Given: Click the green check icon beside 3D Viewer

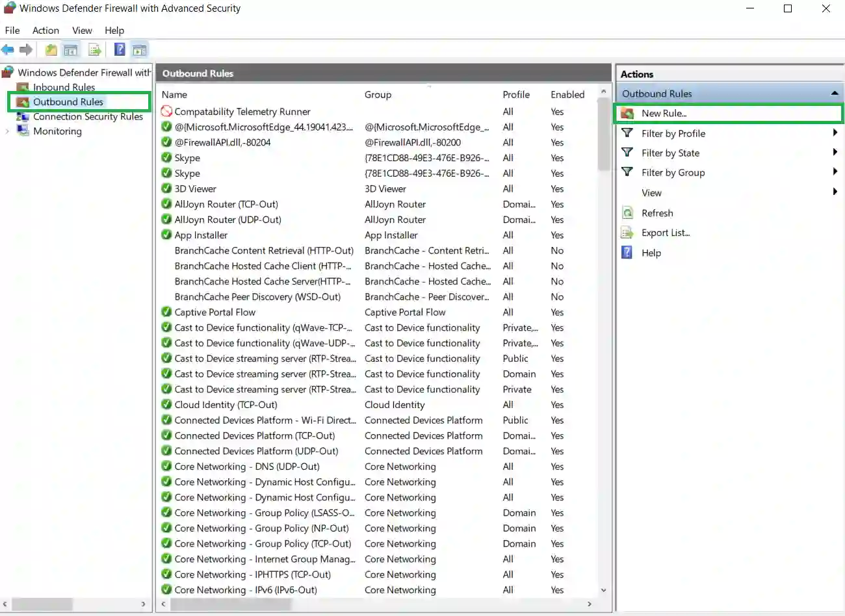Looking at the screenshot, I should tap(166, 188).
